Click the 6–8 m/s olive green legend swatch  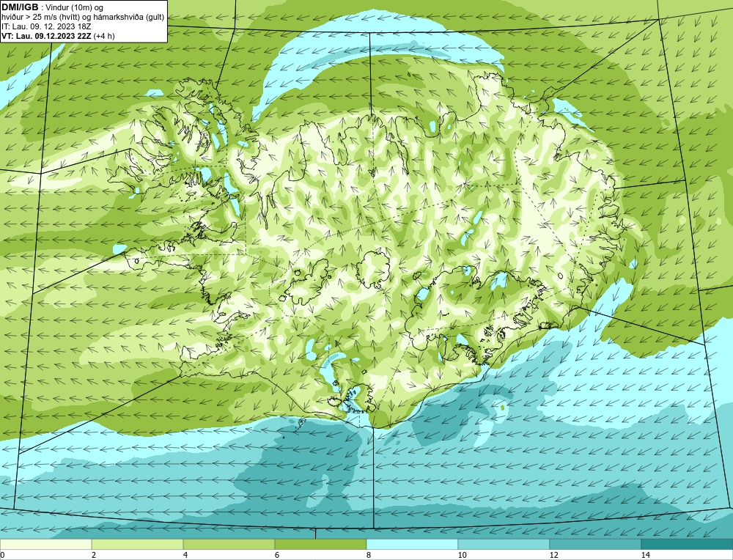tap(321, 544)
